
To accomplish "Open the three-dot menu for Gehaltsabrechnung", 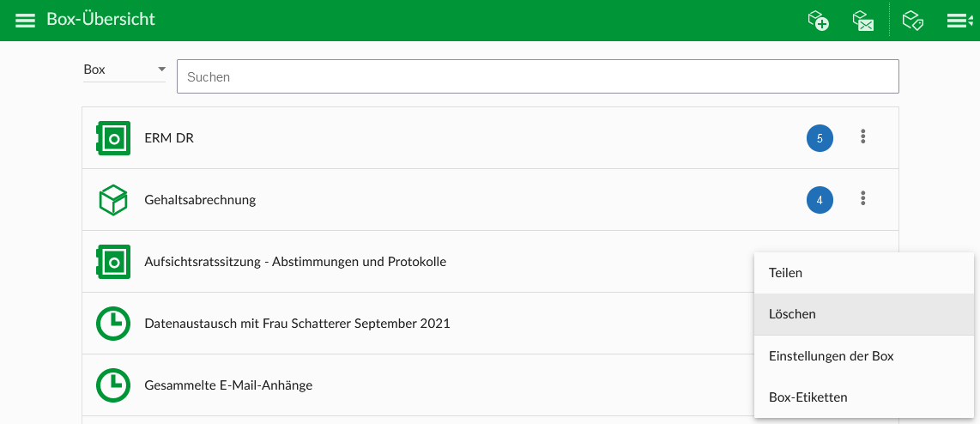I will point(863,199).
